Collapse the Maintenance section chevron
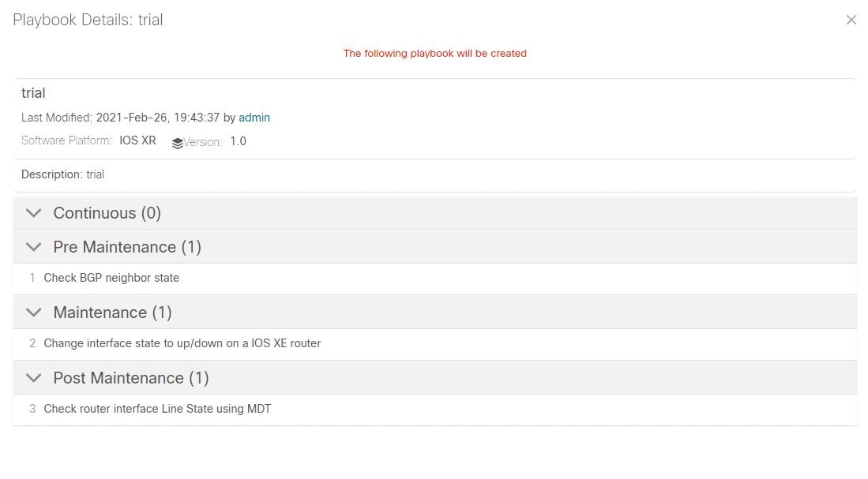This screenshot has width=868, height=479. 33,312
